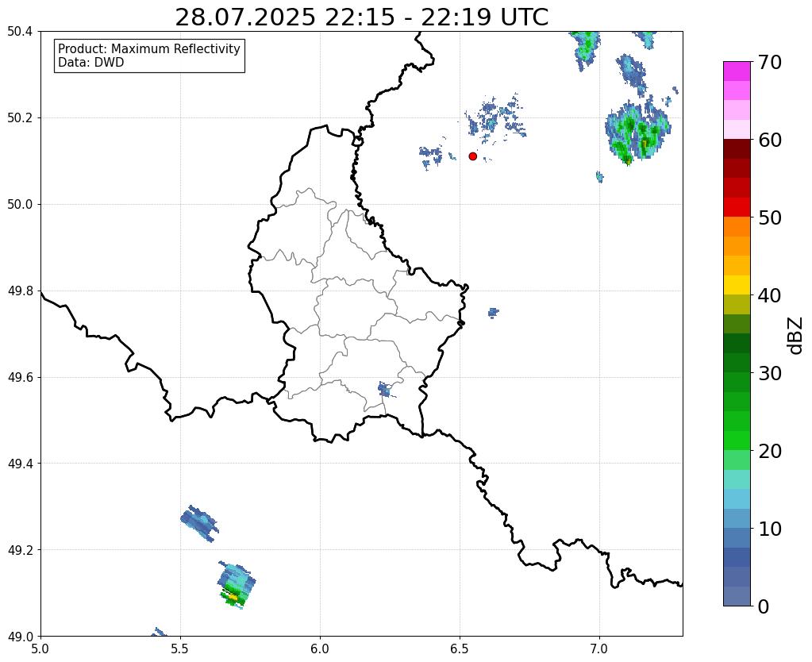
Task: Click the longitude tick label 5.0
Action: pos(40,649)
